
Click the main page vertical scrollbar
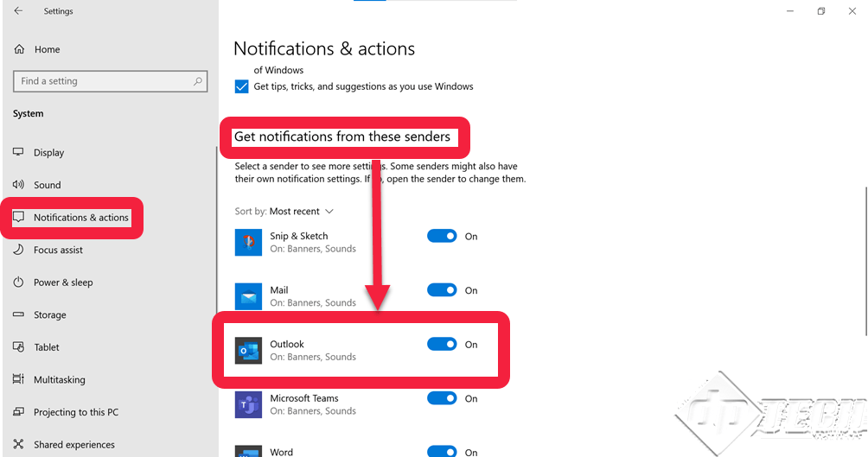pos(865,261)
